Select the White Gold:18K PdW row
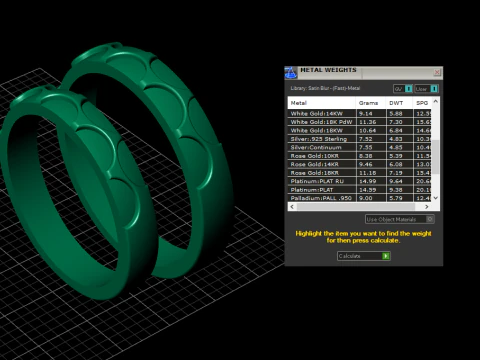 tap(360, 122)
